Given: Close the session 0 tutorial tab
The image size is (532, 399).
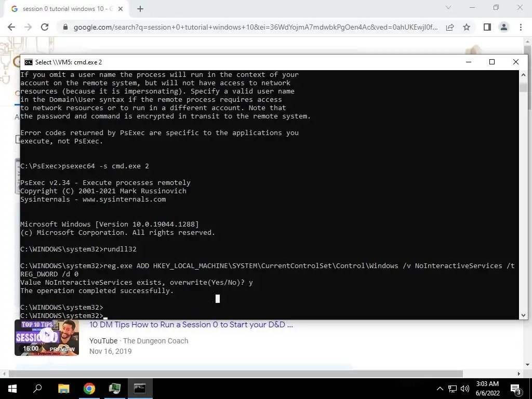Looking at the screenshot, I should coord(121,9).
